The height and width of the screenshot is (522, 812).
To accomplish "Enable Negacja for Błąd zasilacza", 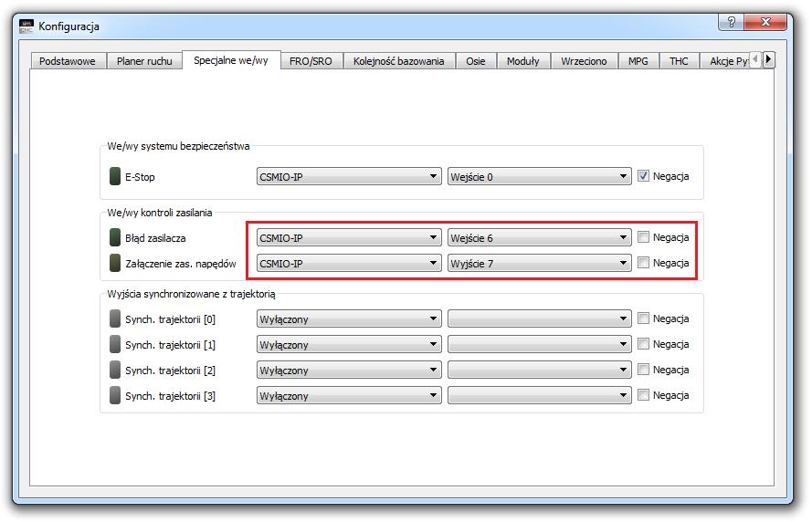I will pyautogui.click(x=643, y=237).
